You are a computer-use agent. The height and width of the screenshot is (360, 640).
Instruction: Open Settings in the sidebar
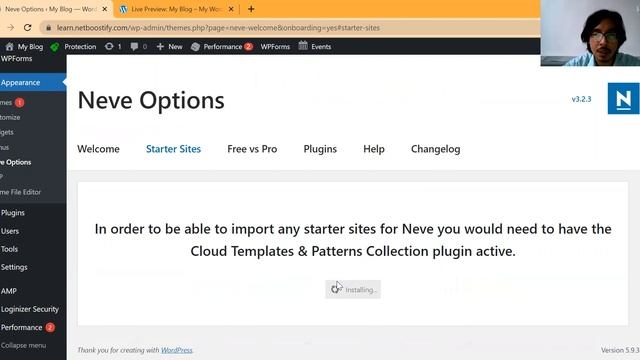click(14, 267)
